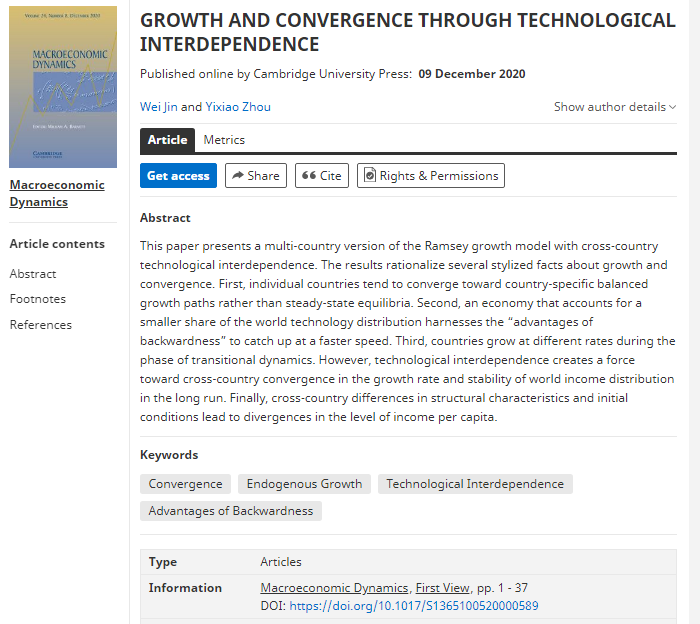
Task: Select the Advantages of Backwardness tag
Action: coord(231,511)
